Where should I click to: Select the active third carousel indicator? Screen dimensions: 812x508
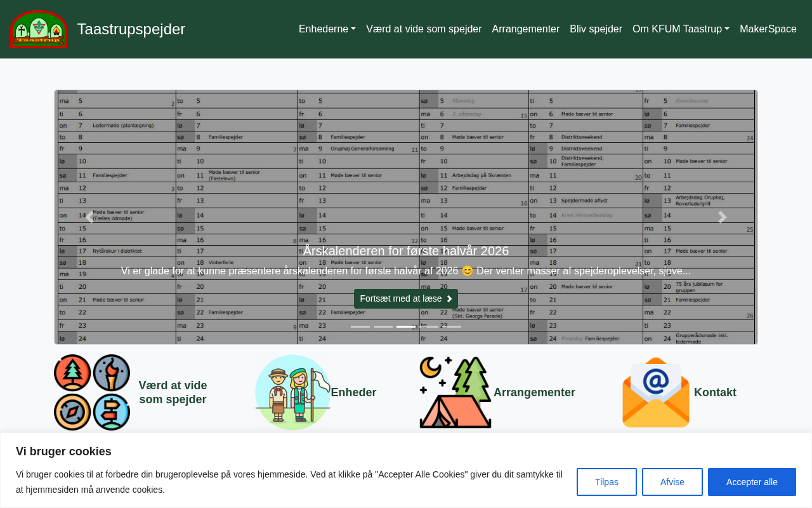[406, 326]
